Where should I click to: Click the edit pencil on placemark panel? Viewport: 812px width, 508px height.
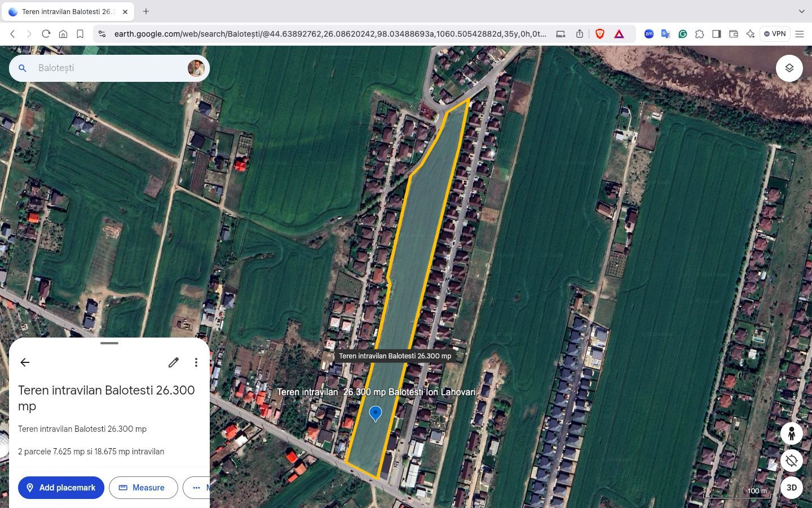(173, 362)
